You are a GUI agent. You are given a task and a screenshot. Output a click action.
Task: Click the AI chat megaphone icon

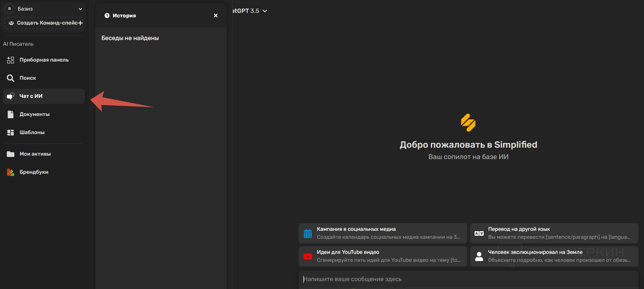[11, 96]
